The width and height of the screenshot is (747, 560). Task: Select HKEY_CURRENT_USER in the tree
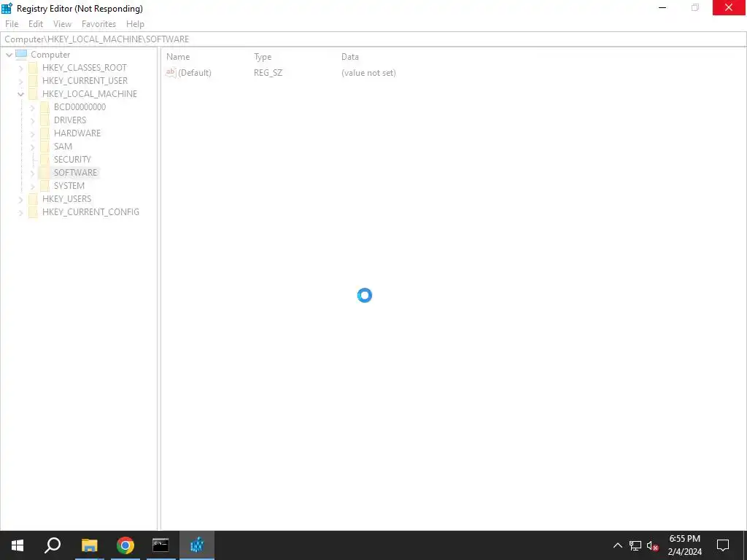[85, 80]
